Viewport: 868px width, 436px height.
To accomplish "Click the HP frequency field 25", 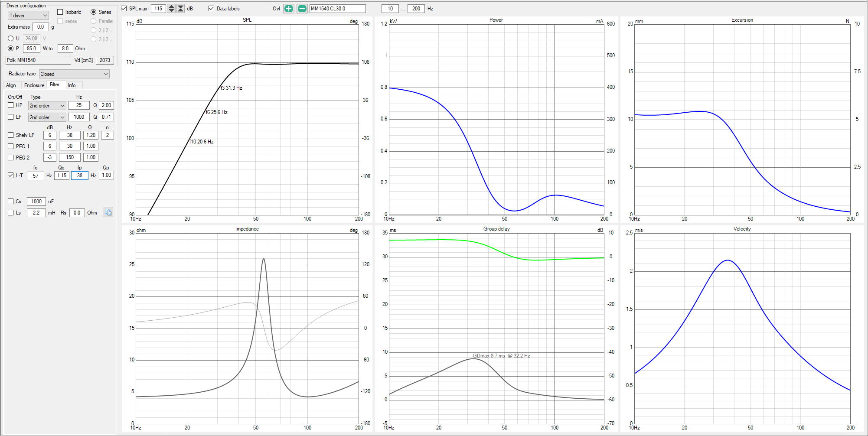I will pyautogui.click(x=79, y=105).
